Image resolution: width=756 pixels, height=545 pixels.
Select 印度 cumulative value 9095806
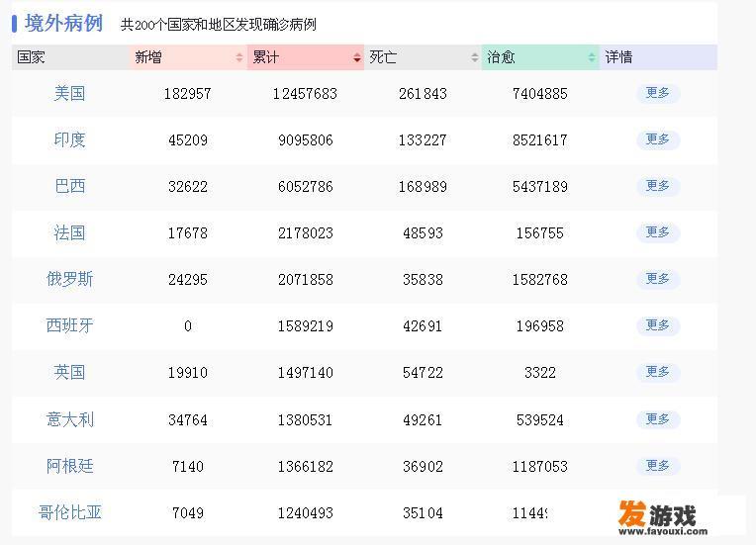(x=305, y=140)
